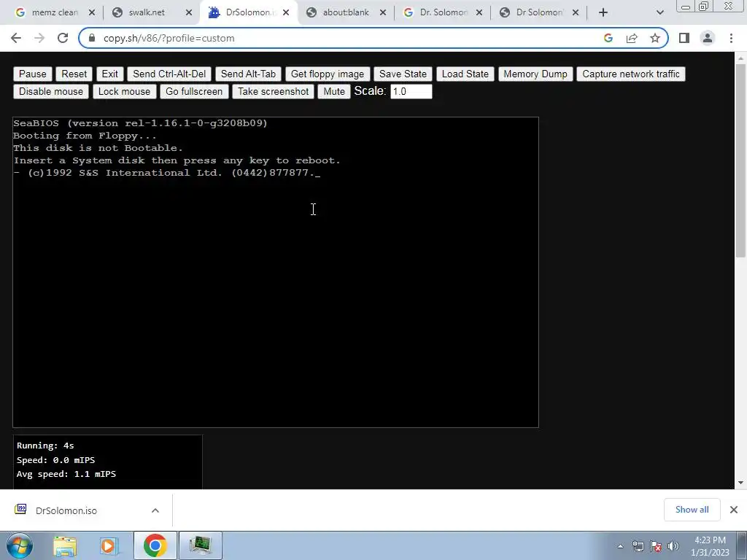Open the Action Center flag icon
The width and height of the screenshot is (747, 560).
tap(656, 546)
